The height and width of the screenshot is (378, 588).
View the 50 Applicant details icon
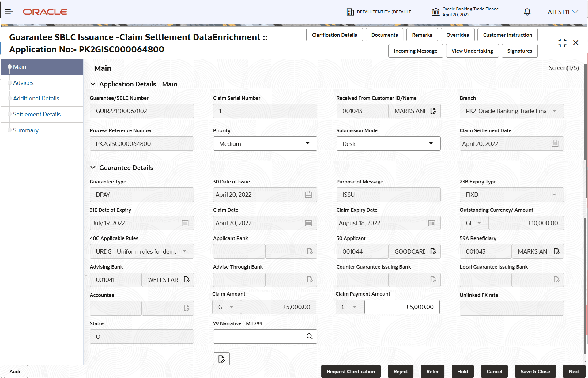click(x=433, y=251)
